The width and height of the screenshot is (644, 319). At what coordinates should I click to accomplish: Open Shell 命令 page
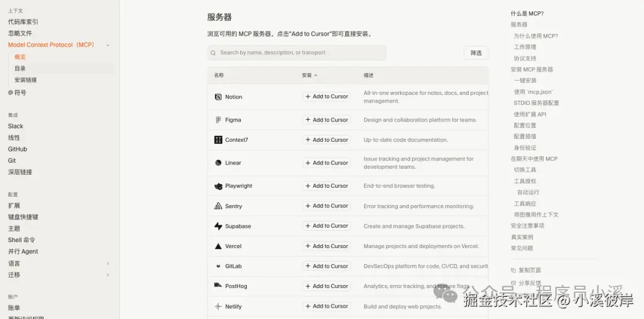point(21,240)
